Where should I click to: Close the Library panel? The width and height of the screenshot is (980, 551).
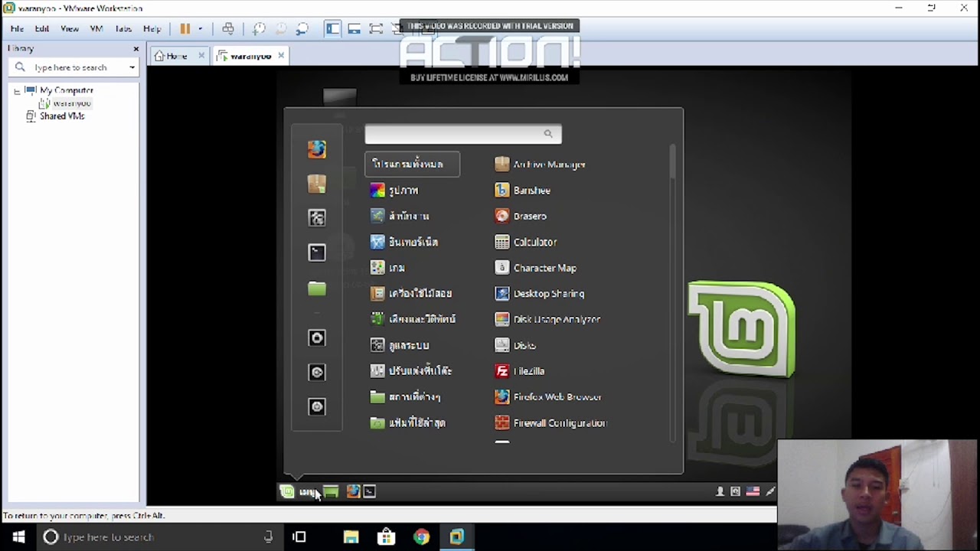pos(136,49)
